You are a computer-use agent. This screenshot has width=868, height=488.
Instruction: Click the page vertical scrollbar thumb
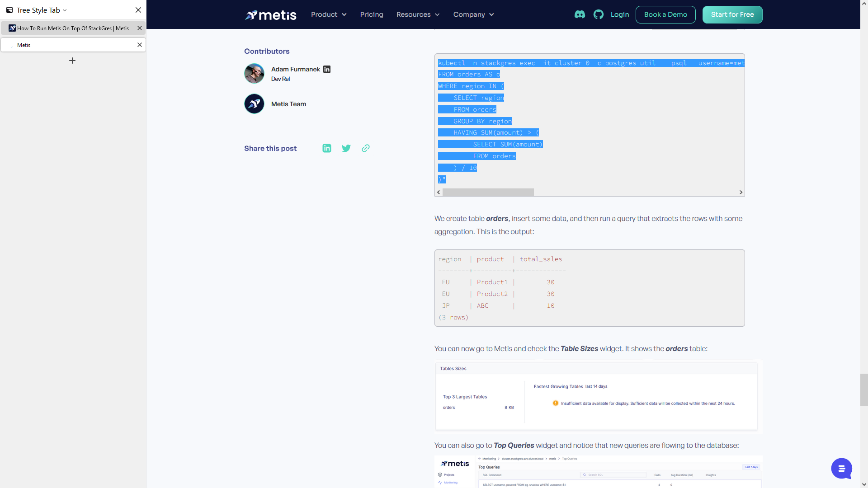click(864, 389)
